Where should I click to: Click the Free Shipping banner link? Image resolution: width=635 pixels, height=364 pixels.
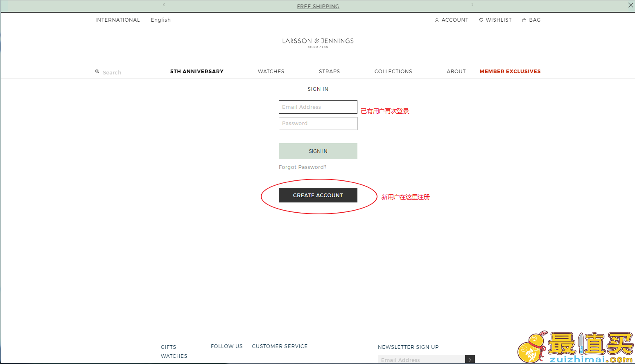318,7
